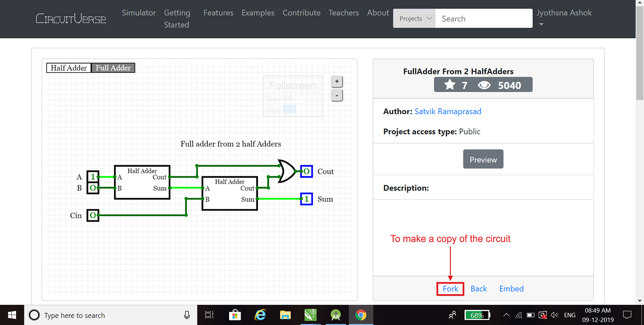Viewport: 644px width, 325px height.
Task: Click the Task View icon on the taskbar
Action: tap(209, 315)
